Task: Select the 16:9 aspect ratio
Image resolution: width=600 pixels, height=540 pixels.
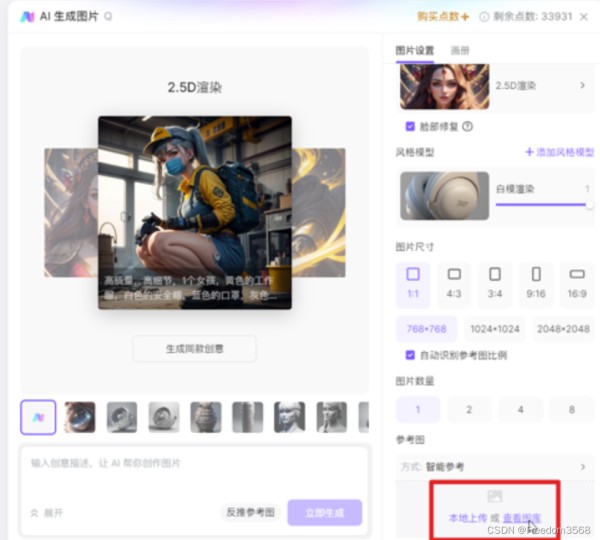Action: 577,285
